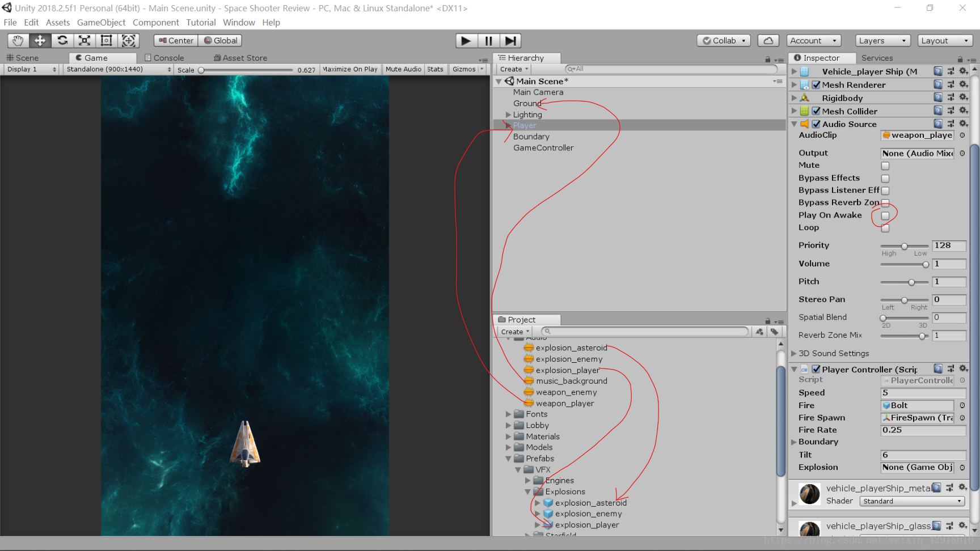Toggle Player Controller script enabled checkbox
This screenshot has width=980, height=551.
click(x=816, y=368)
